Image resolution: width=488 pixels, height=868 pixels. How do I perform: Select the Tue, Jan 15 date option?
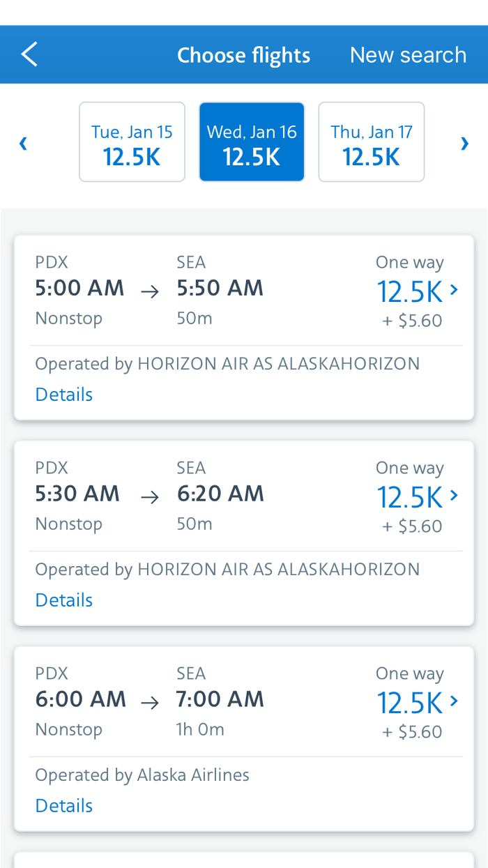[x=132, y=142]
